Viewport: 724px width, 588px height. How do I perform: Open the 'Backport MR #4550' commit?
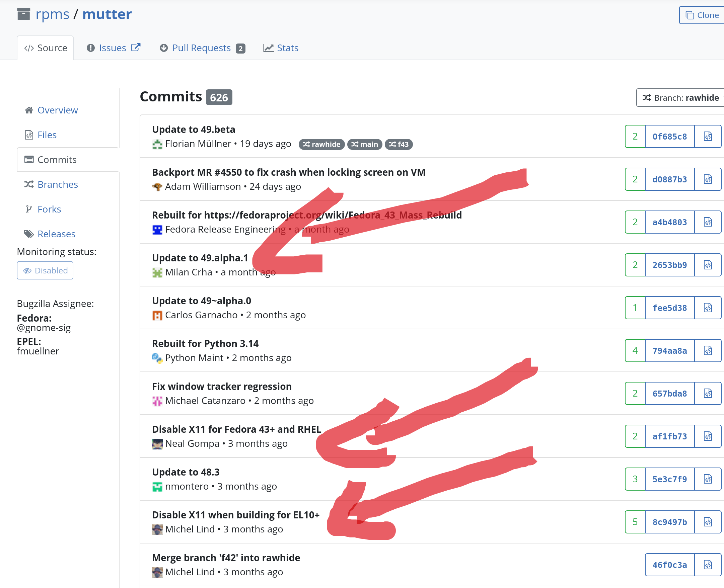point(289,172)
